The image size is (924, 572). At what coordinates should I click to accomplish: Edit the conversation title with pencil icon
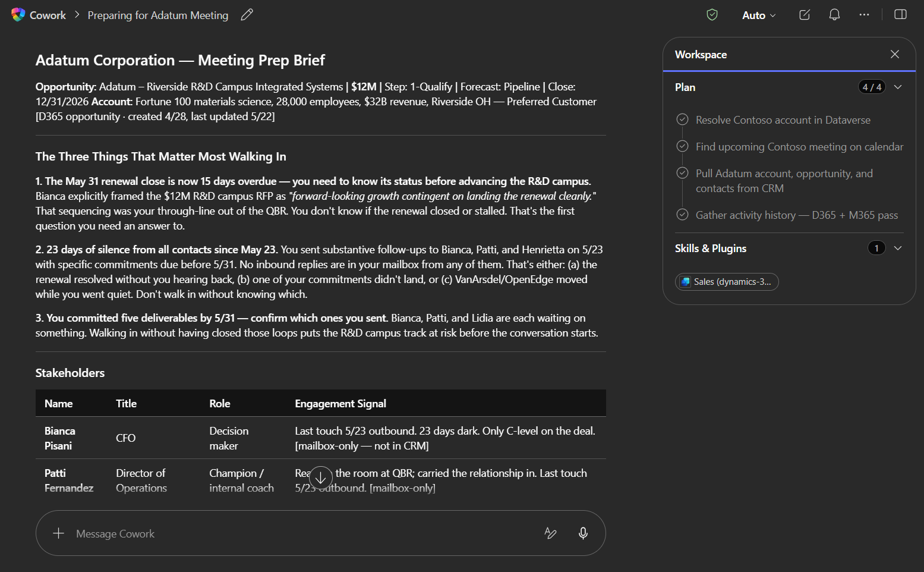247,15
